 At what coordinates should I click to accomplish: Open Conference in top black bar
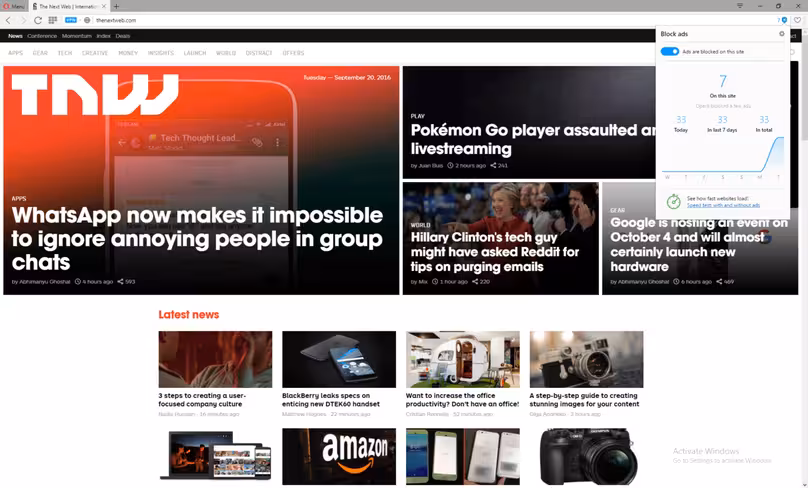(42, 36)
